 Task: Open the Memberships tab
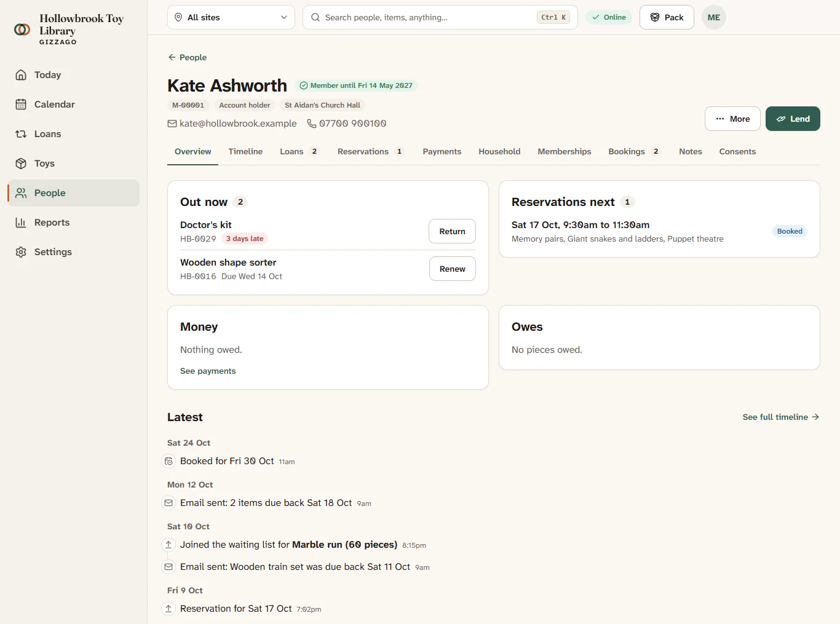point(565,151)
